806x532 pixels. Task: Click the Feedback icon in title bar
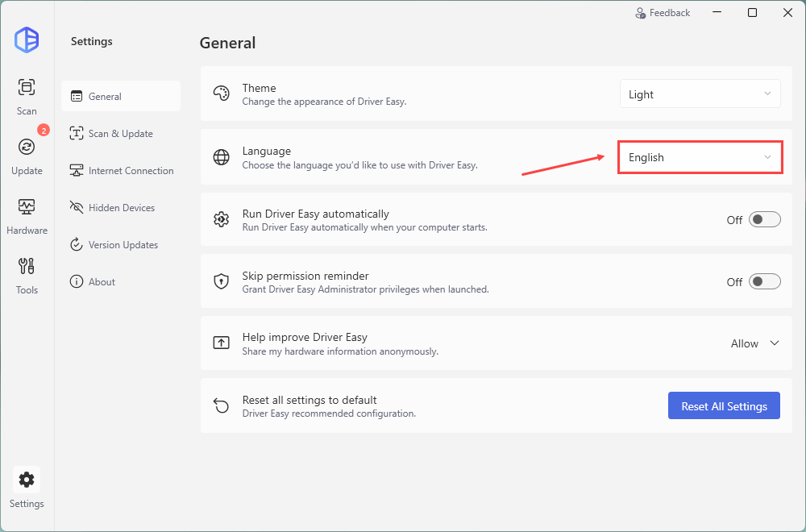tap(641, 13)
